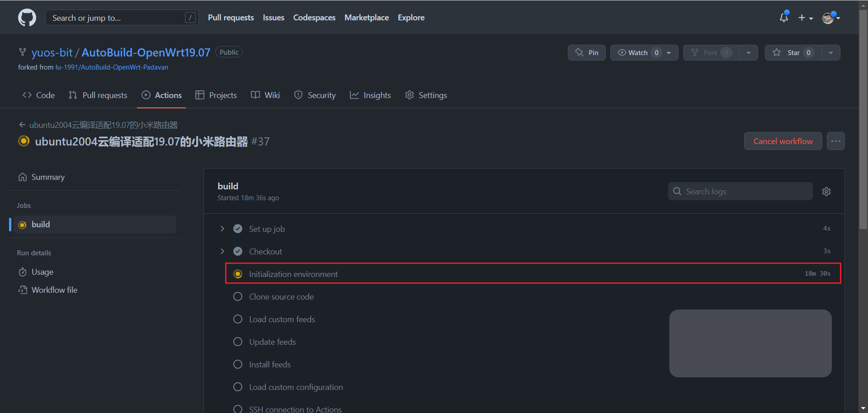Open AutoBuild-OpenWrt19.07 repository link
Viewport: 868px width, 413px height.
click(x=146, y=52)
